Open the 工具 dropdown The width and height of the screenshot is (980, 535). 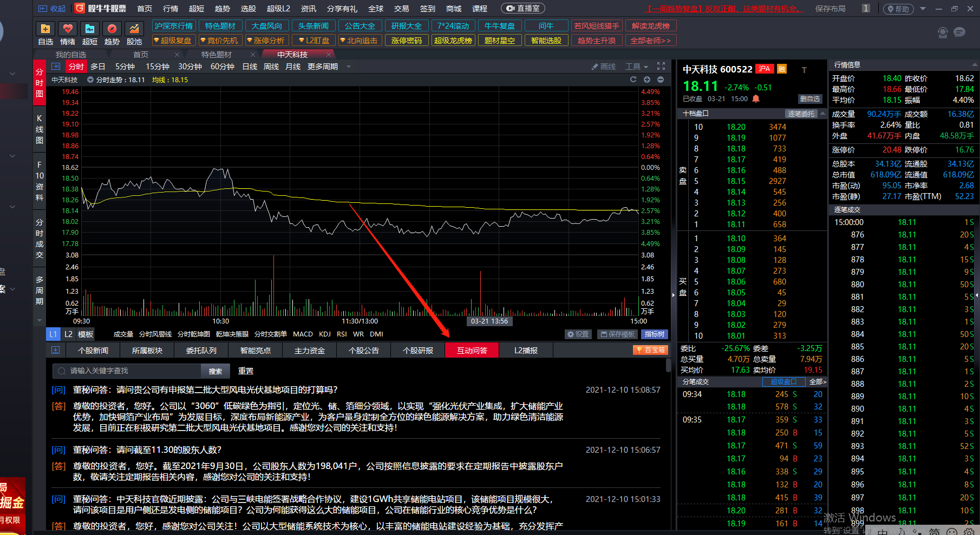[637, 67]
